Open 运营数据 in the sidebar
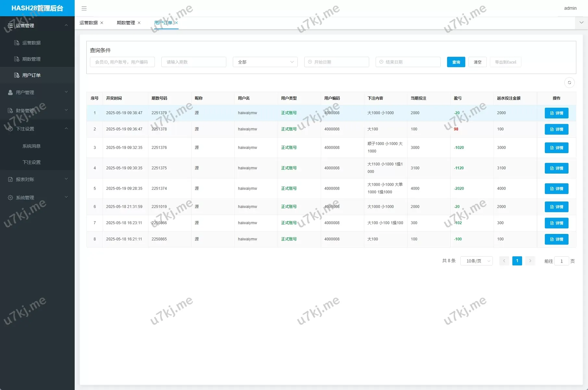Viewport: 588px width, 390px height. click(x=31, y=43)
